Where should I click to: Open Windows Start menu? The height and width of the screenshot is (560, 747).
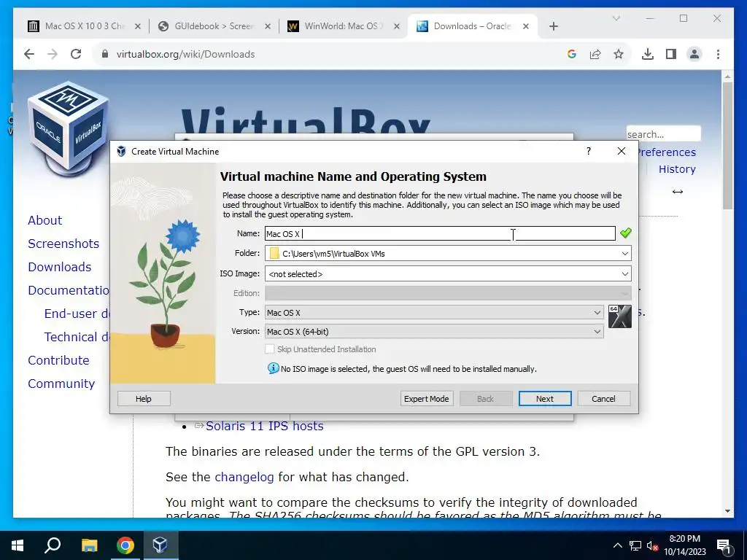point(18,545)
